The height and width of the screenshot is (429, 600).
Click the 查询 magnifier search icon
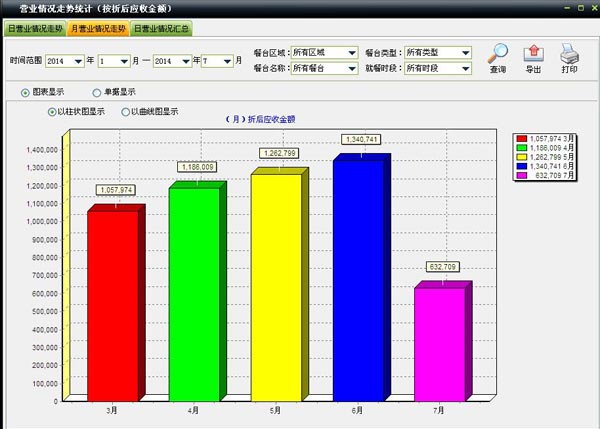tap(497, 54)
